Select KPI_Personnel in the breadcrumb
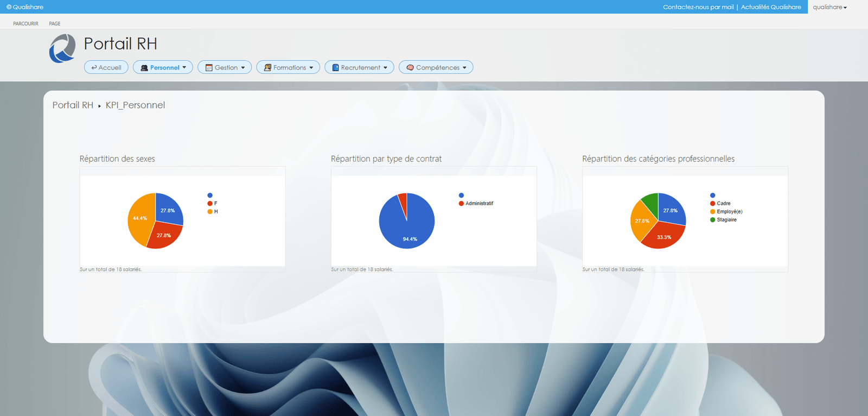This screenshot has width=868, height=416. click(135, 105)
